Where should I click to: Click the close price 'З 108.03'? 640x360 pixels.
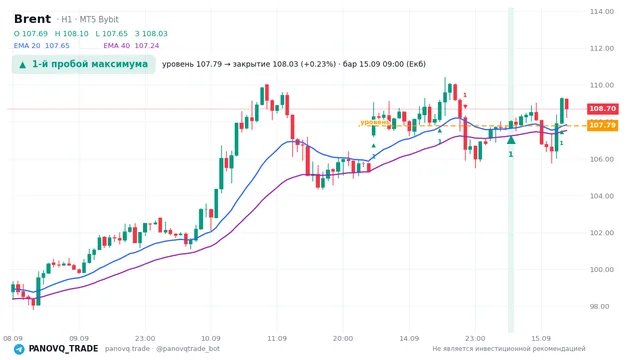pos(151,34)
